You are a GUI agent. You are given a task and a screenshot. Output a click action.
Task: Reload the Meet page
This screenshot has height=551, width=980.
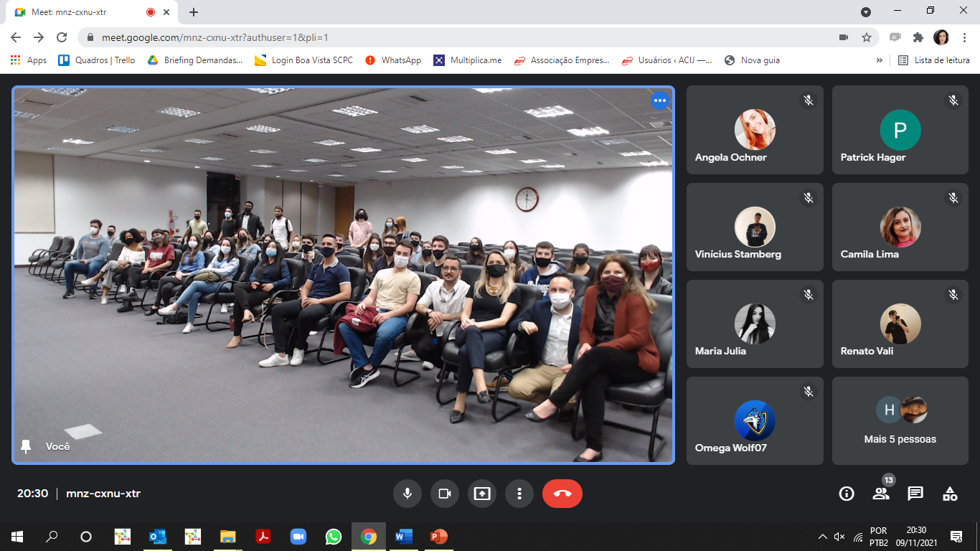click(x=62, y=37)
